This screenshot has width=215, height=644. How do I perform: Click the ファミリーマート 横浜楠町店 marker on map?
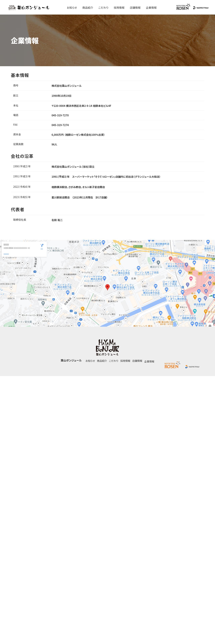coord(104,242)
